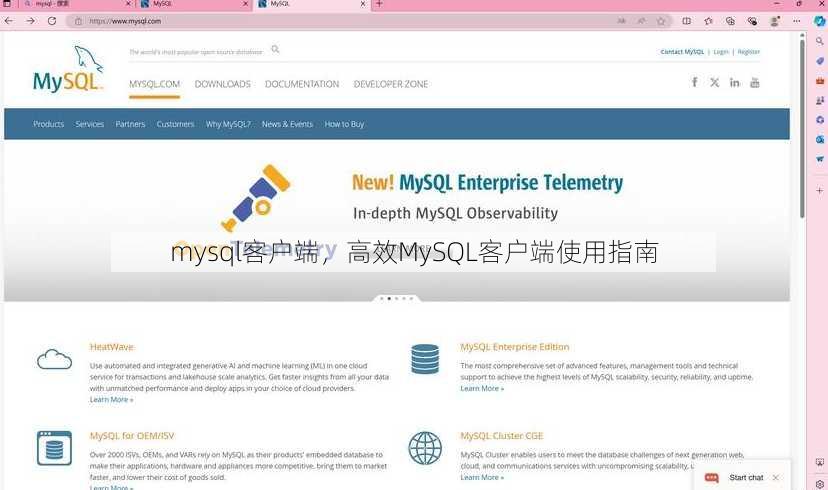Open the DEVELOPER ZONE section
The height and width of the screenshot is (490, 828).
coord(391,84)
